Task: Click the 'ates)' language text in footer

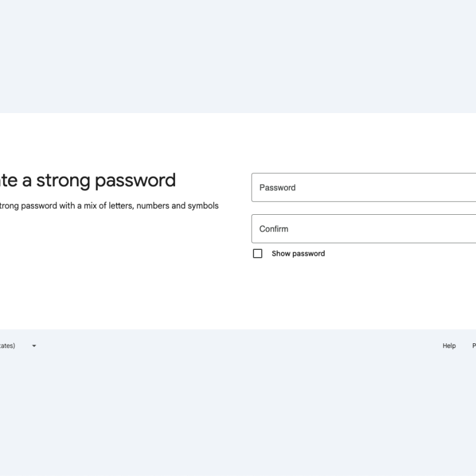Action: pyautogui.click(x=7, y=346)
